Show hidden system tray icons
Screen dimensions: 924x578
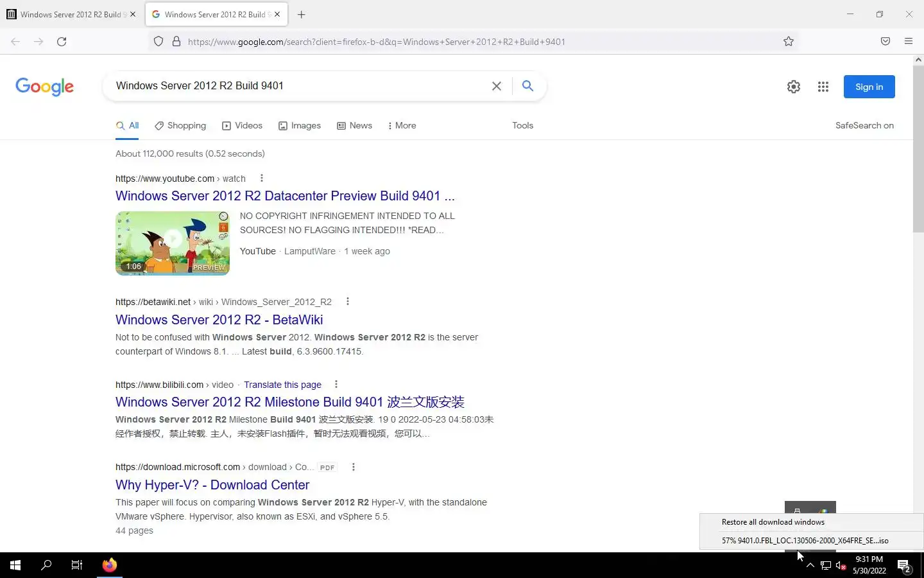point(810,565)
